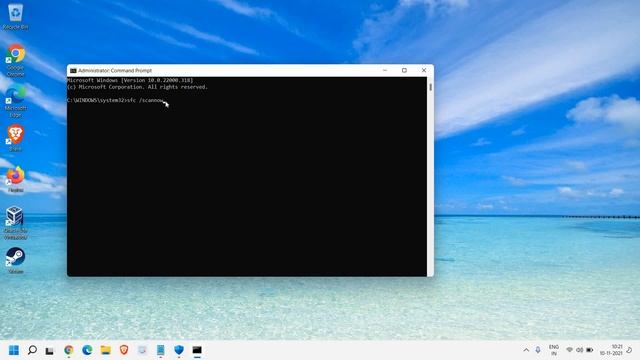Viewport: 640px width, 360px height.
Task: Click the microphone icon in system tray
Action: pyautogui.click(x=538, y=350)
